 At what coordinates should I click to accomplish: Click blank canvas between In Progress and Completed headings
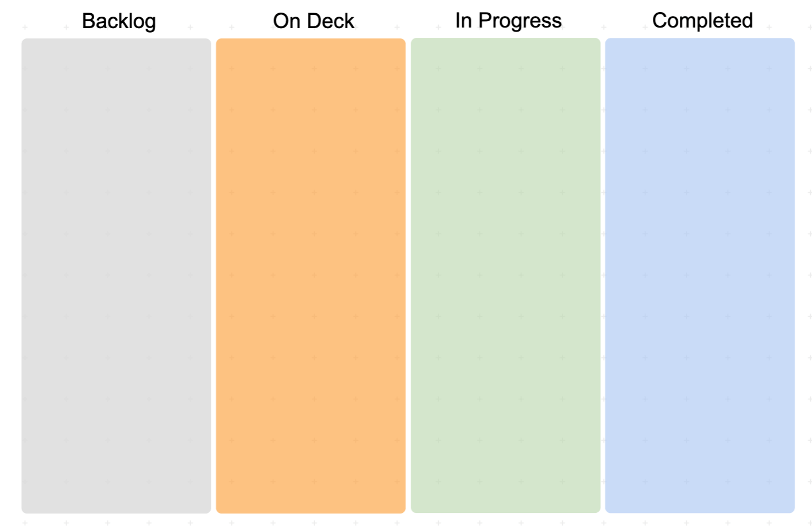[x=607, y=21]
